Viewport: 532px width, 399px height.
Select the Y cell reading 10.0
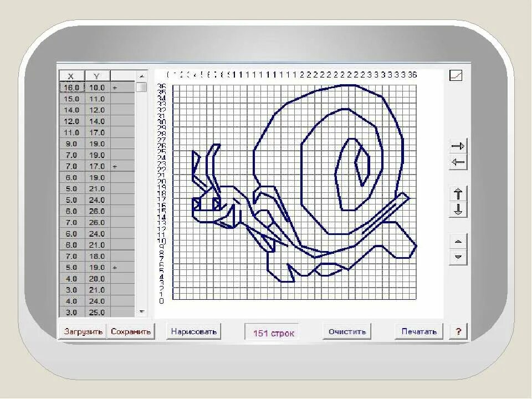(x=97, y=88)
